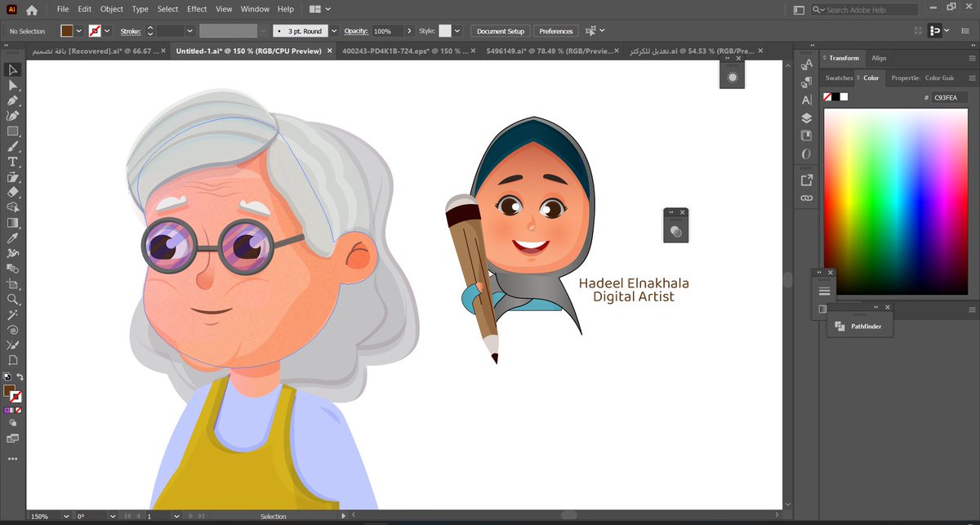Click the Preferences button
This screenshot has height=525, width=980.
tap(556, 31)
